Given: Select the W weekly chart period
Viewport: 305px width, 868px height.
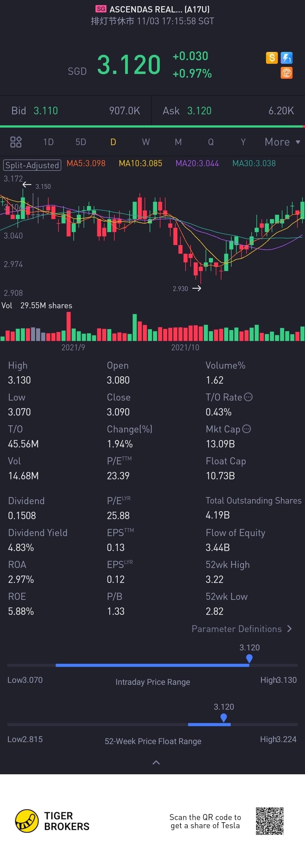Looking at the screenshot, I should 146,142.
